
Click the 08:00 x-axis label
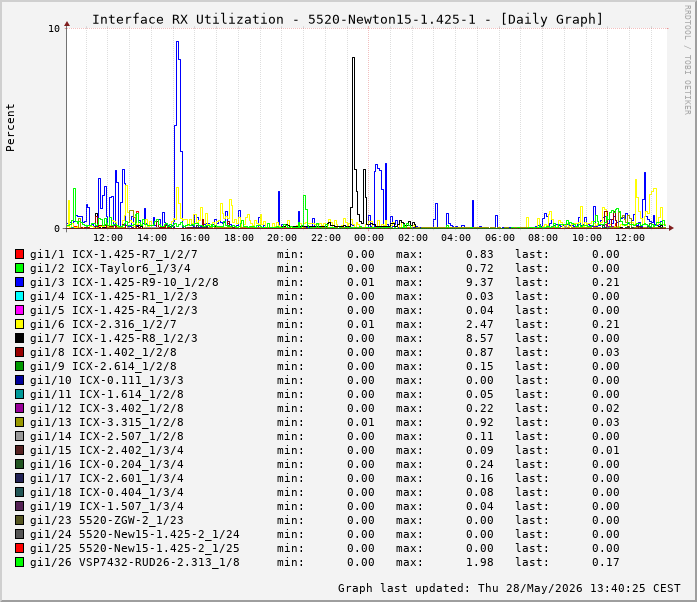(543, 237)
